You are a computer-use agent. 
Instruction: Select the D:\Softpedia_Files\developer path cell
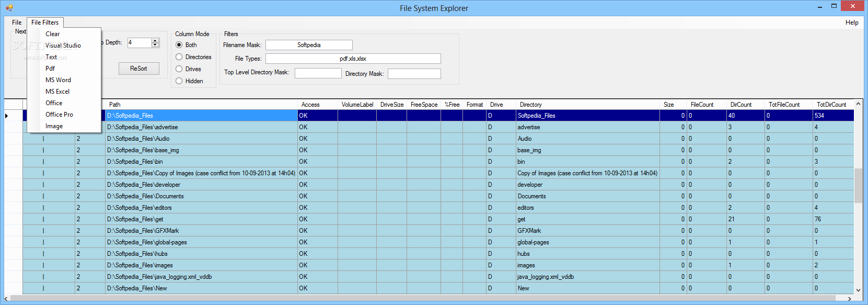pyautogui.click(x=201, y=185)
